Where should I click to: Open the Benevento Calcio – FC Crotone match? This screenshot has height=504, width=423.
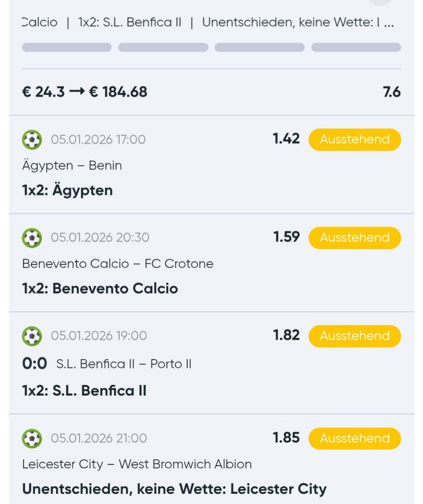click(x=118, y=264)
